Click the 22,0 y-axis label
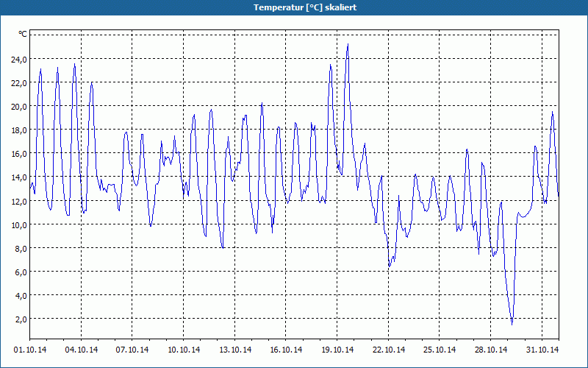Screen dimensions: 588x368 [x=20, y=83]
